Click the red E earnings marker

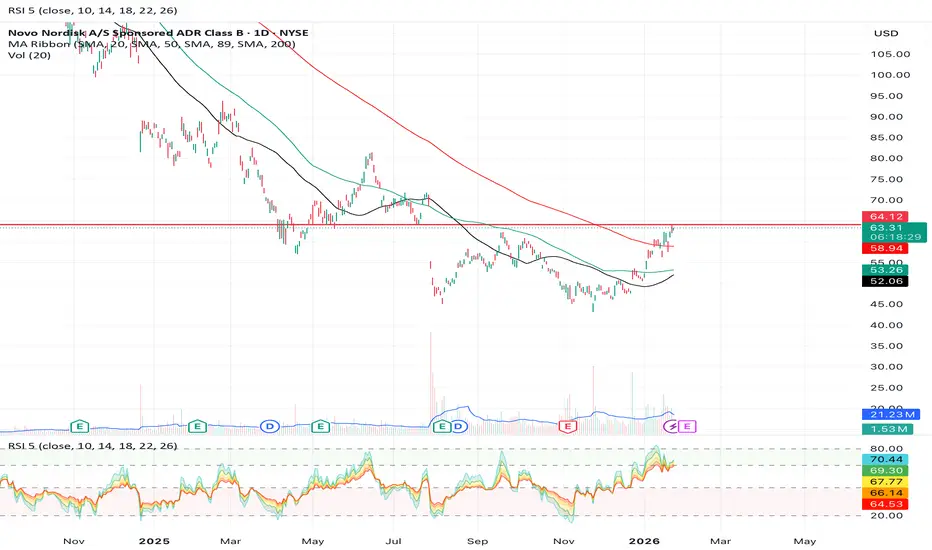[568, 426]
